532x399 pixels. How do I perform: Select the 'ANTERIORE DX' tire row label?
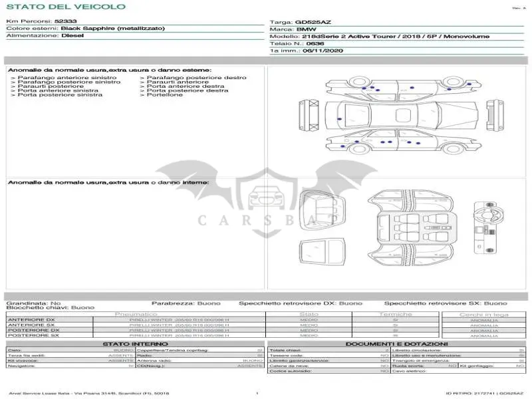(x=31, y=320)
